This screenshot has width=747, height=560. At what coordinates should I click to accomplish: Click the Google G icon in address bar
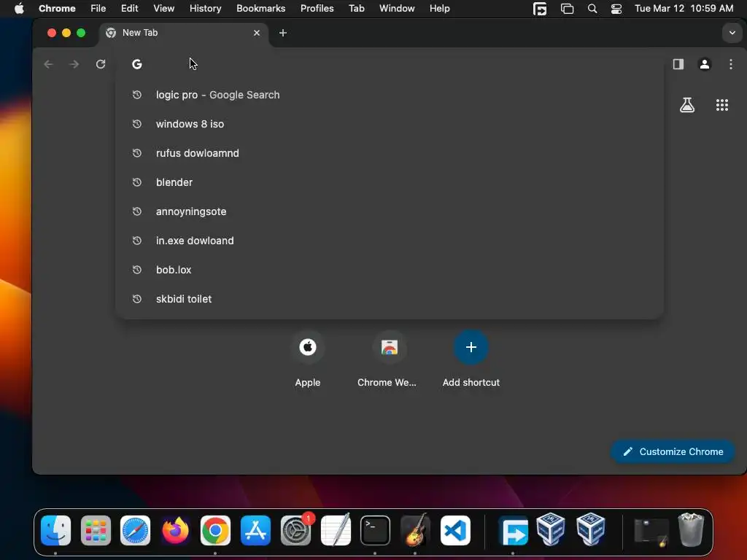point(137,64)
